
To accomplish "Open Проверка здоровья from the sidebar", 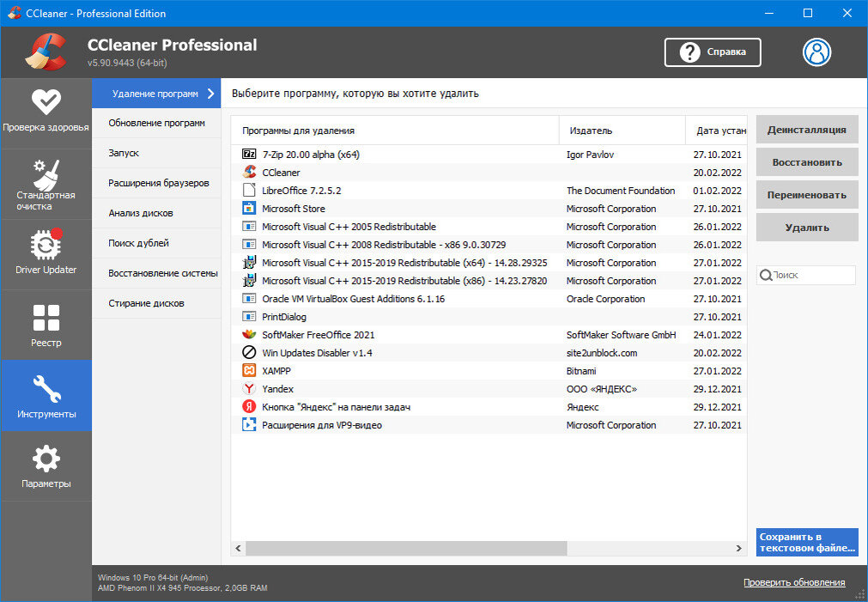I will click(x=46, y=109).
